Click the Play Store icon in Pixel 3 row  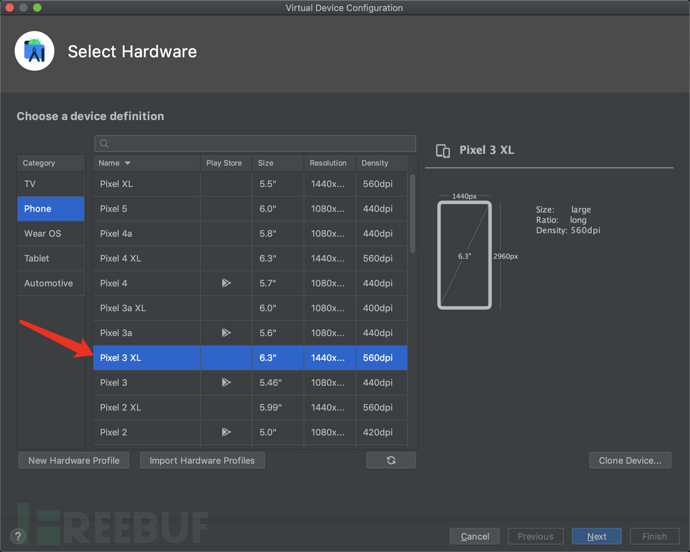(x=226, y=383)
